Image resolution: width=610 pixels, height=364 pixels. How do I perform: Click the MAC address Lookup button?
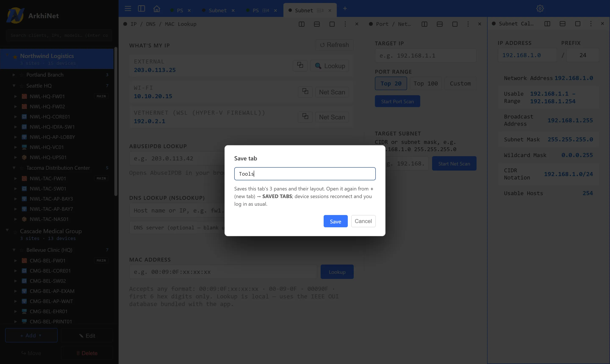pyautogui.click(x=337, y=272)
